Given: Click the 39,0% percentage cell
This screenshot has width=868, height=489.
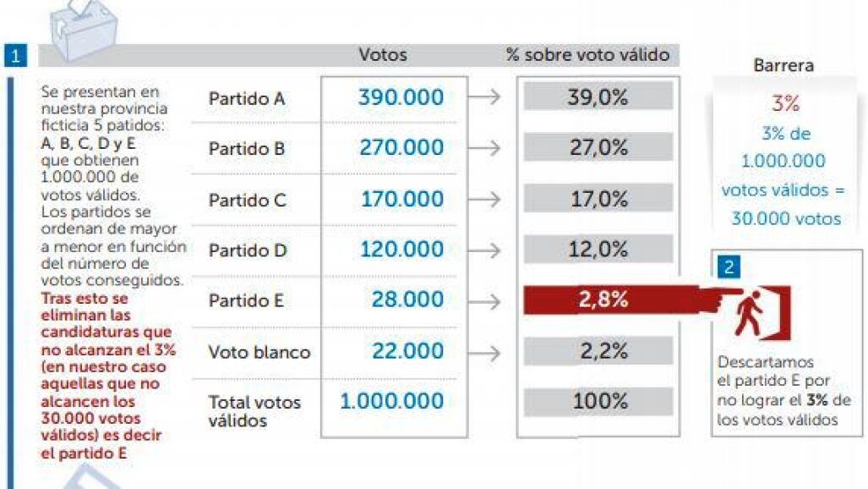Looking at the screenshot, I should (x=598, y=97).
